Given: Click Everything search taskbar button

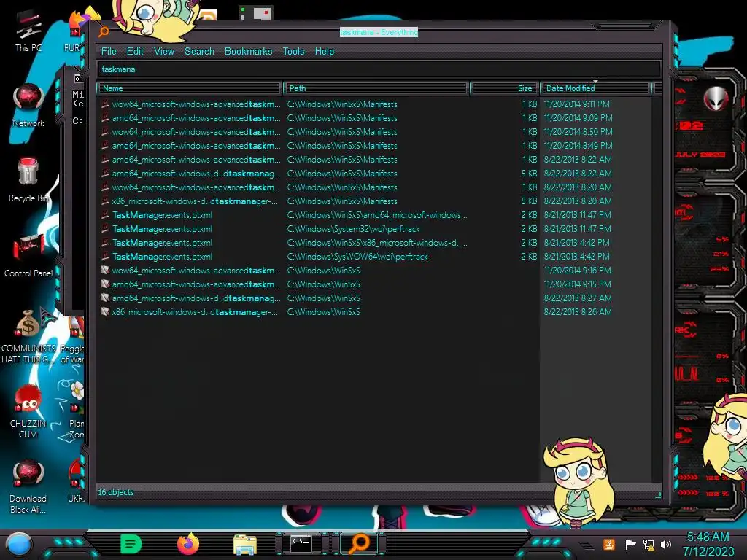Looking at the screenshot, I should pos(360,544).
